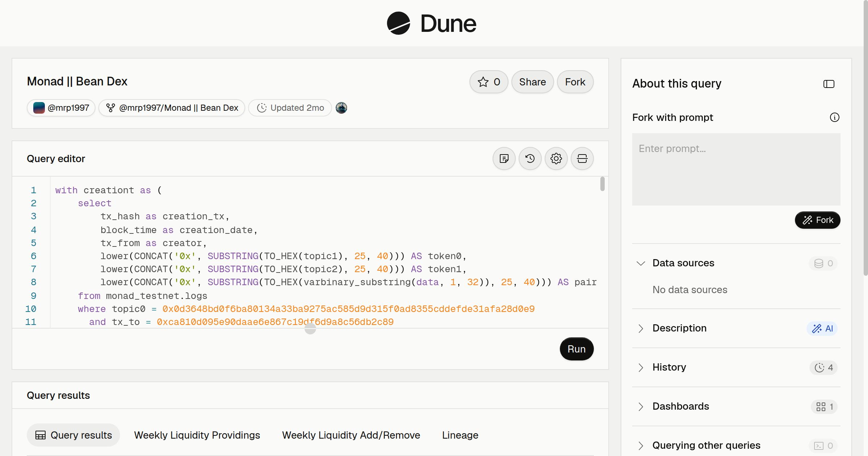This screenshot has height=456, width=868.
Task: Fork the query from the header
Action: tap(575, 82)
